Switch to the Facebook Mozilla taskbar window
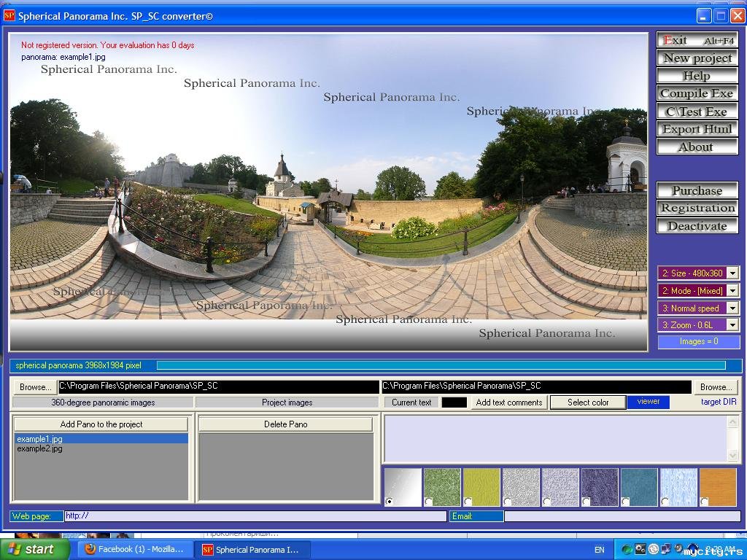 (x=135, y=549)
